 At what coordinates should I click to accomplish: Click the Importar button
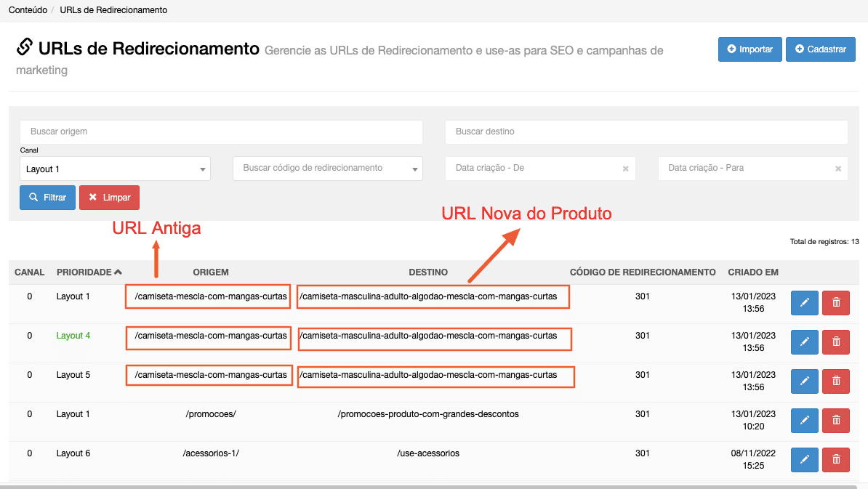750,49
